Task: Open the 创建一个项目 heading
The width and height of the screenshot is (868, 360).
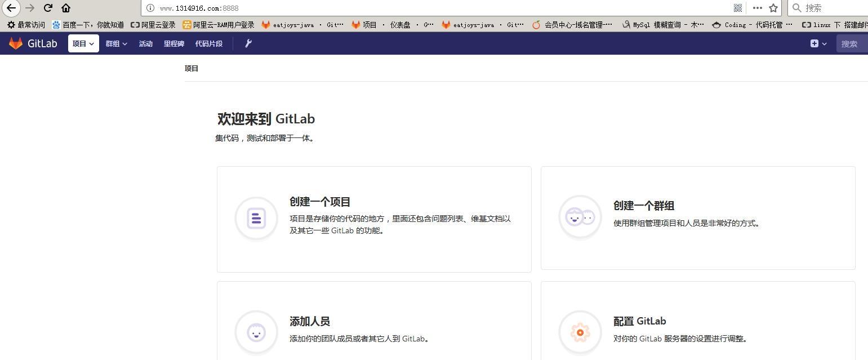Action: (320, 202)
